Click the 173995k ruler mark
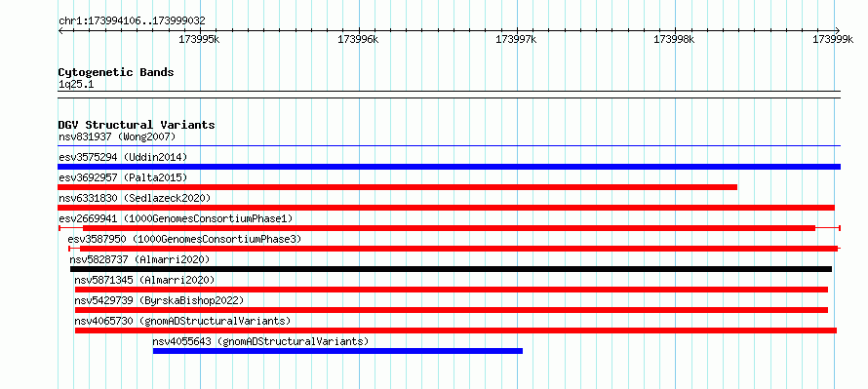The width and height of the screenshot is (868, 389). click(199, 40)
